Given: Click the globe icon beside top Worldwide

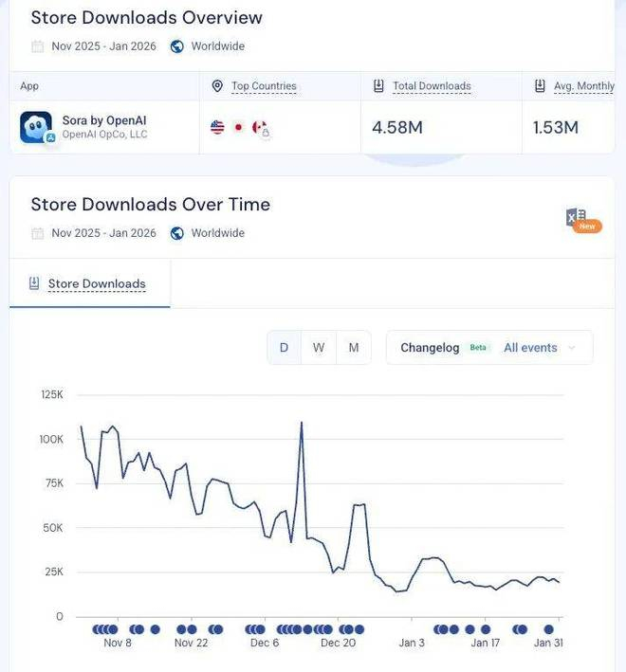Looking at the screenshot, I should [x=176, y=46].
